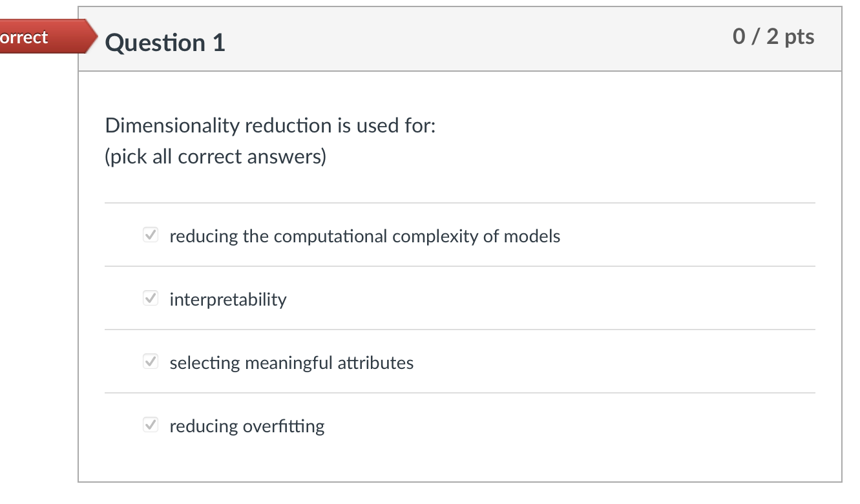Select the 'selecting meaningful attributes' answer label
This screenshot has width=860, height=504.
291,363
